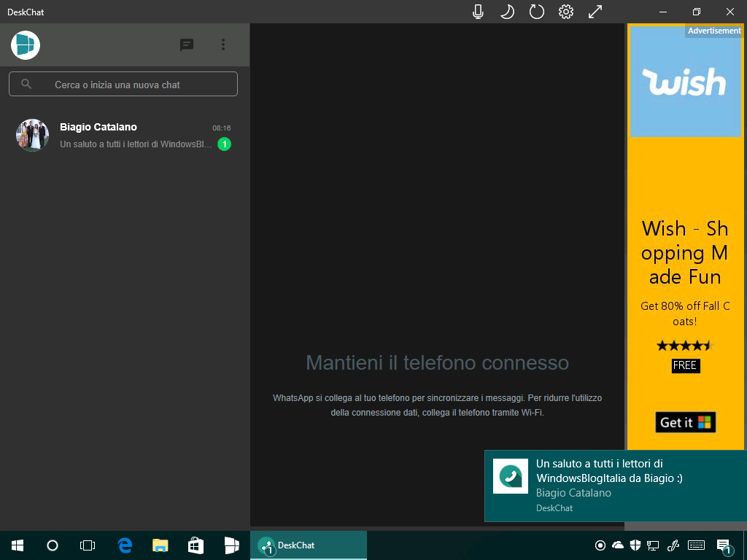The width and height of the screenshot is (747, 560).
Task: Open the touch keyboard tray icon
Action: 697,545
